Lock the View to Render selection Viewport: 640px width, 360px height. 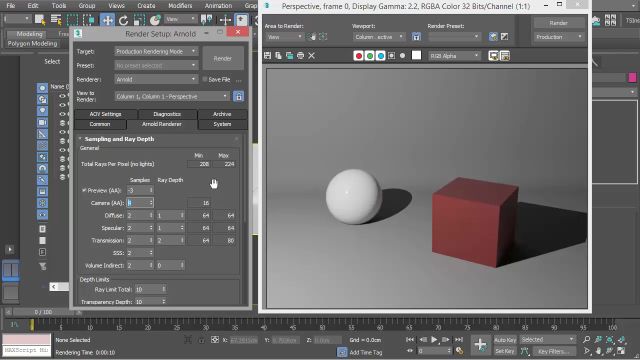tap(238, 96)
